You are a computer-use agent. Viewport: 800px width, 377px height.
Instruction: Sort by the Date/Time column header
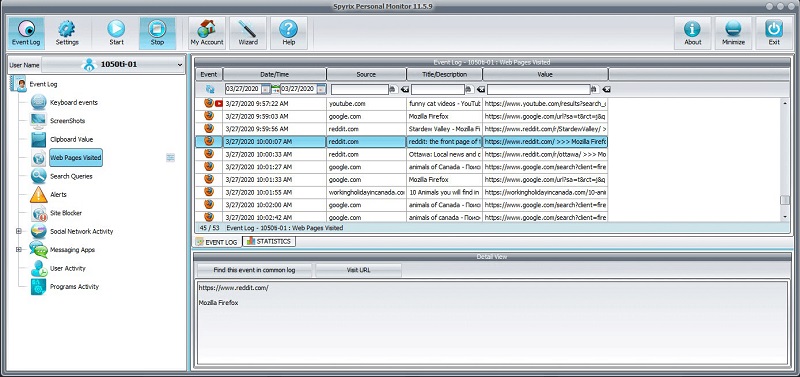click(274, 74)
